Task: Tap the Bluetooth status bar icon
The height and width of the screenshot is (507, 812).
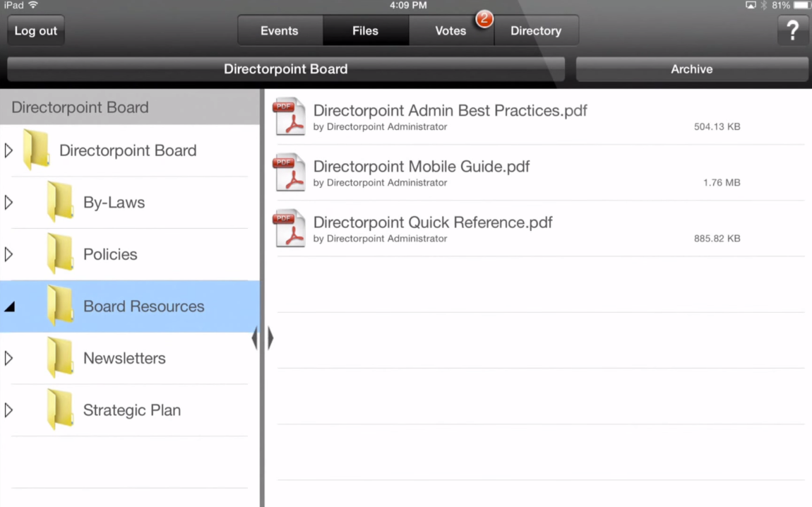Action: click(764, 5)
